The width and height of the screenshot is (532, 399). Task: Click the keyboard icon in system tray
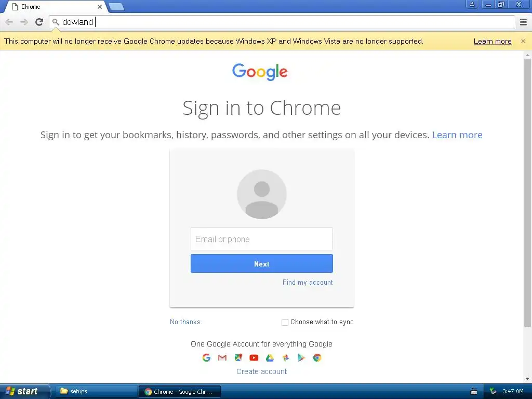click(x=474, y=392)
